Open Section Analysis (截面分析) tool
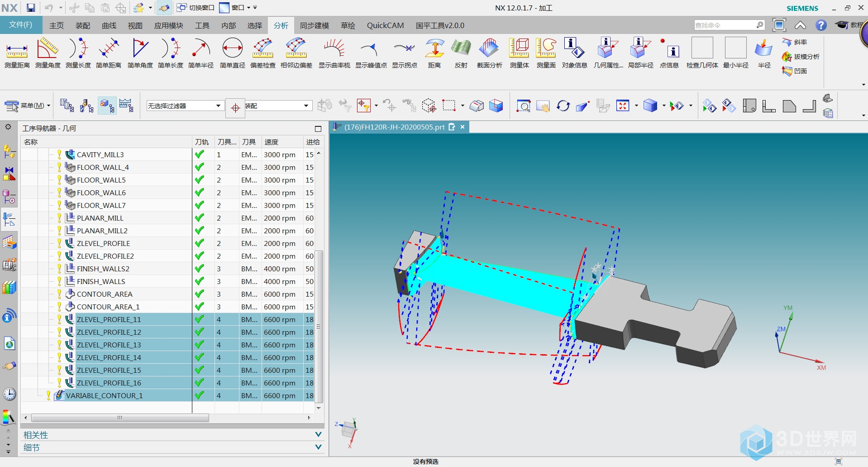 click(489, 53)
